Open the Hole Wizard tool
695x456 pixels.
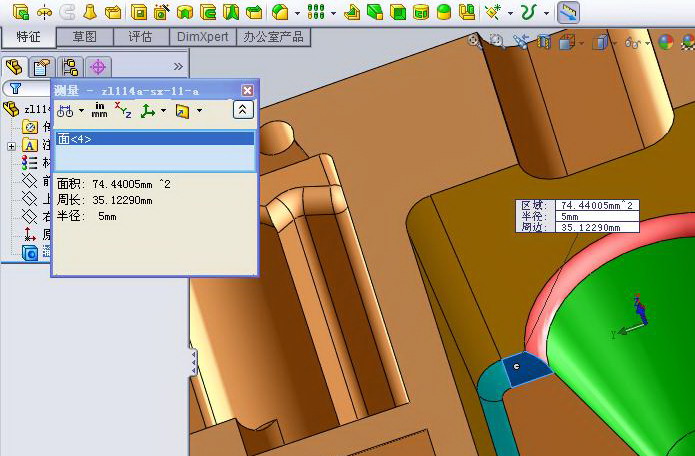[162, 12]
